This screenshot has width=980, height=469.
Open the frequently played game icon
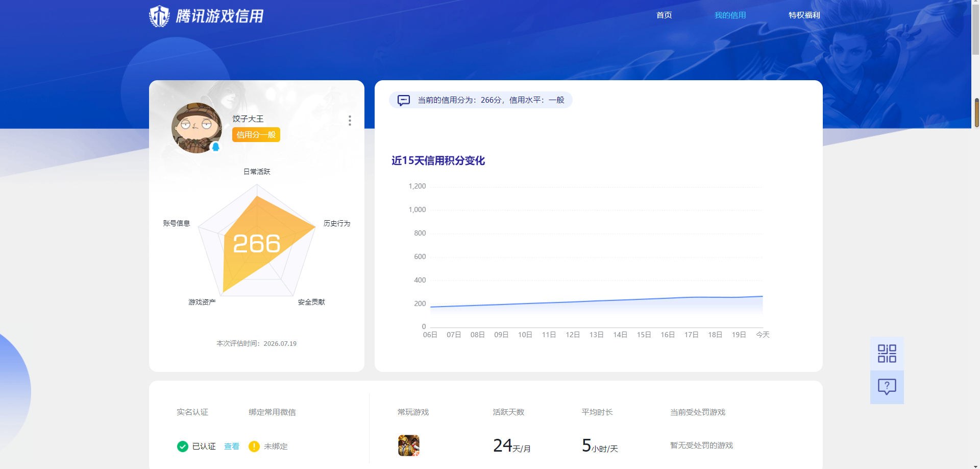click(x=409, y=445)
